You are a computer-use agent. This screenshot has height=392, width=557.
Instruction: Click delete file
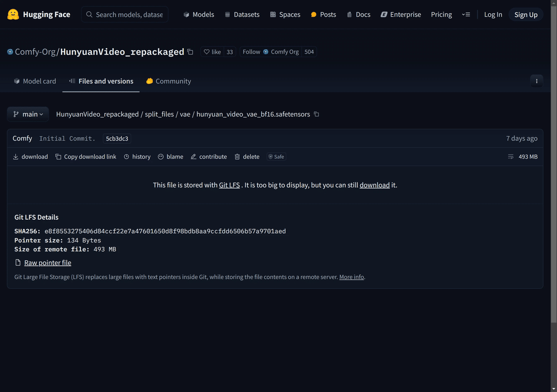(247, 157)
